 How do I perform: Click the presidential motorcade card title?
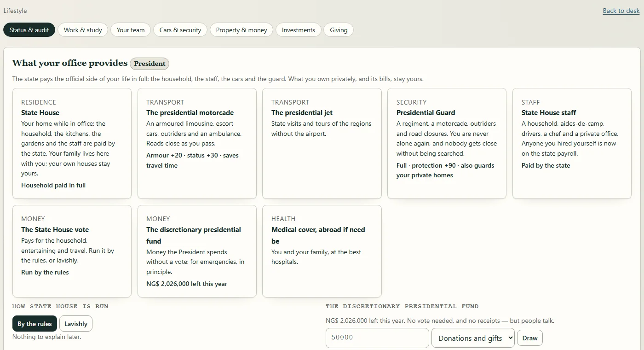pos(190,113)
